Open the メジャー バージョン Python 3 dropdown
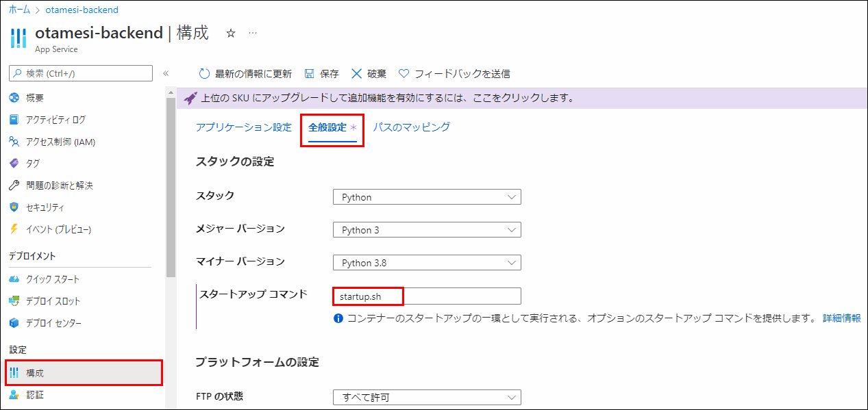The image size is (868, 410). pyautogui.click(x=427, y=230)
